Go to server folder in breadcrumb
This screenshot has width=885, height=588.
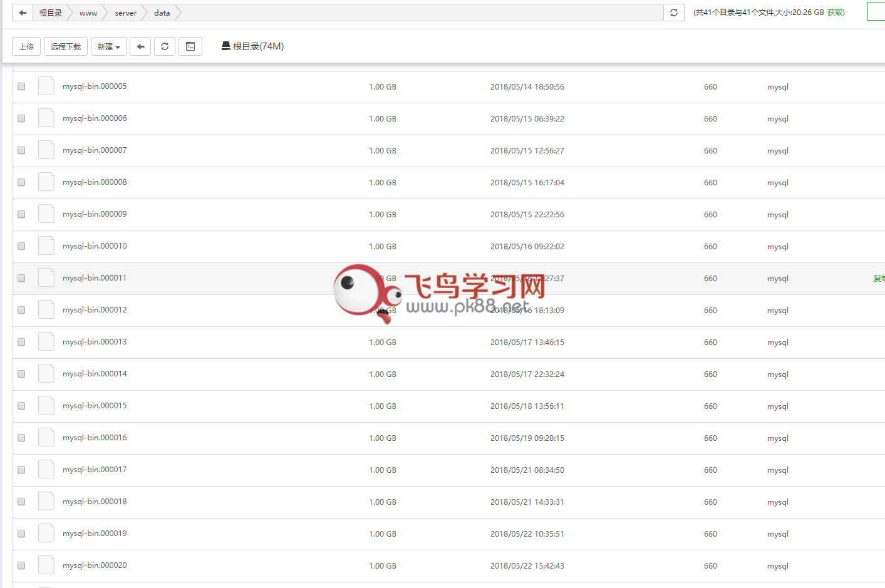coord(125,13)
